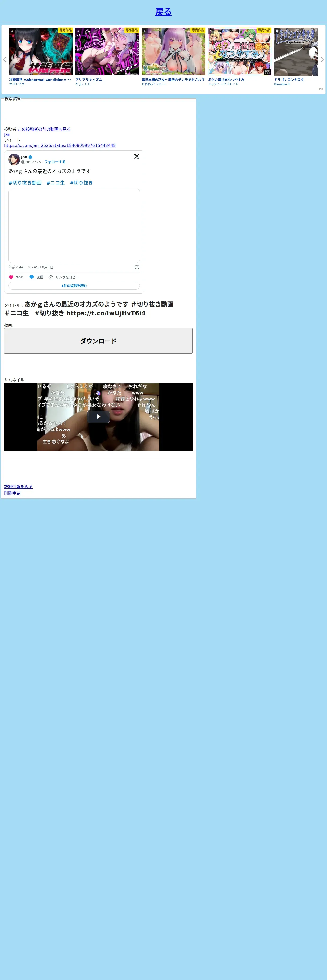Click the tweet info icon
The height and width of the screenshot is (980, 327).
point(137,267)
